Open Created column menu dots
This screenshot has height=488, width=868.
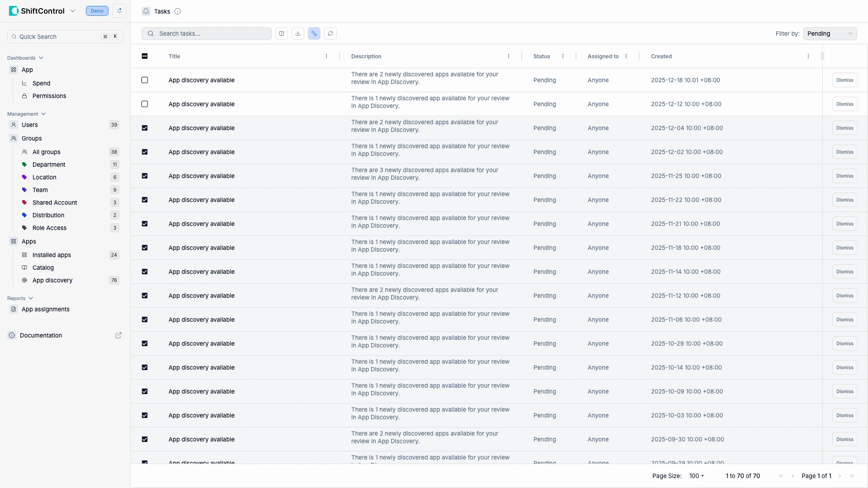[808, 56]
